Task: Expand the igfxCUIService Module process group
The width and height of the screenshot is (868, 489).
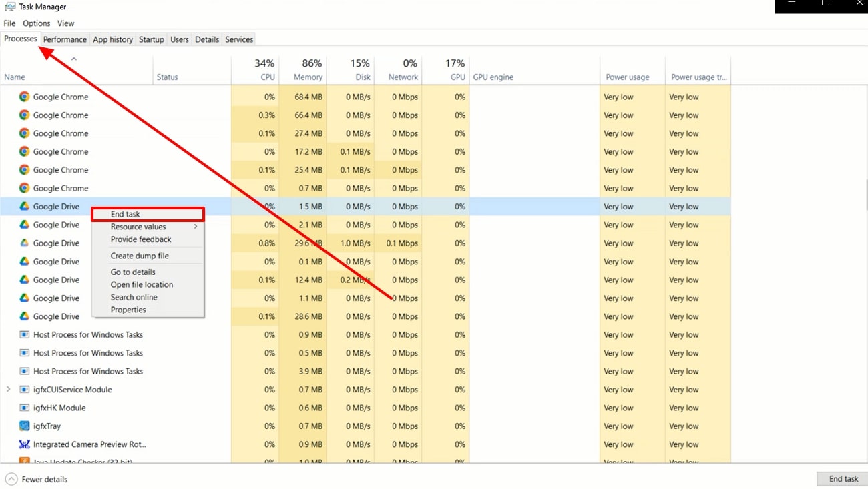Action: 8,390
